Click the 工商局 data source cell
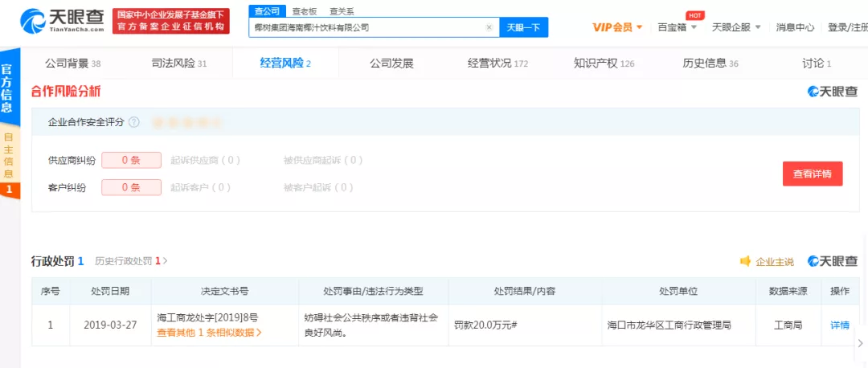868x368 pixels. click(788, 325)
